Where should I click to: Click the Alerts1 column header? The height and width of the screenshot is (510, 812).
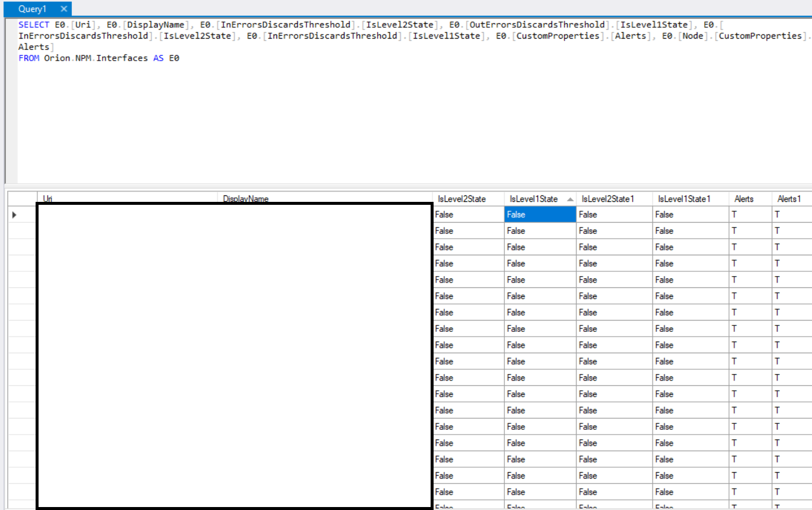point(792,199)
